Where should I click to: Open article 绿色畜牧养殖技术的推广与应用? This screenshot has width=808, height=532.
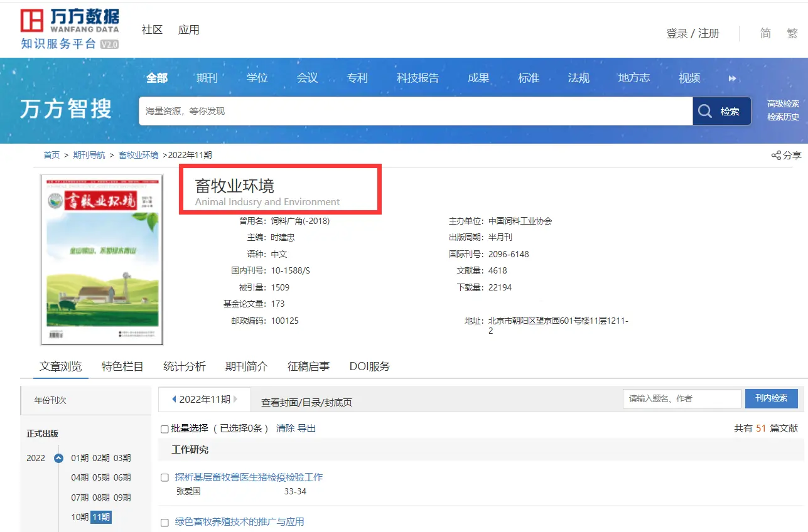coord(239,522)
